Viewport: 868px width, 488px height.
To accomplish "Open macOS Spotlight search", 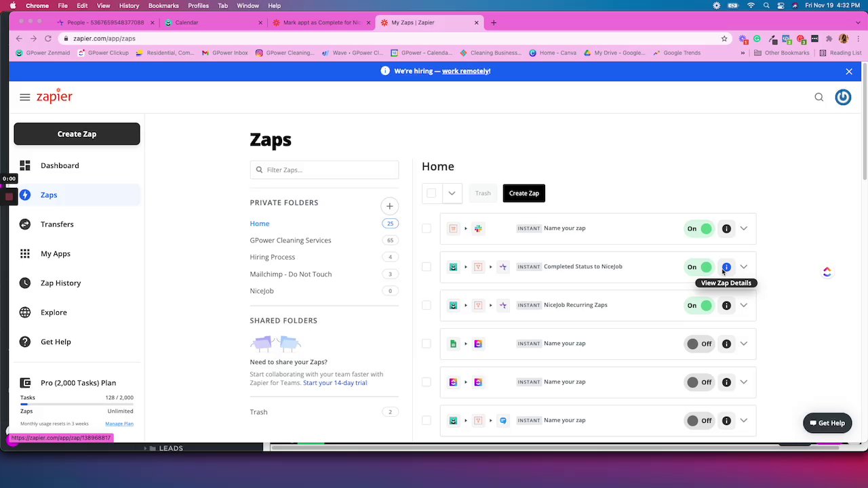I will tap(766, 5).
